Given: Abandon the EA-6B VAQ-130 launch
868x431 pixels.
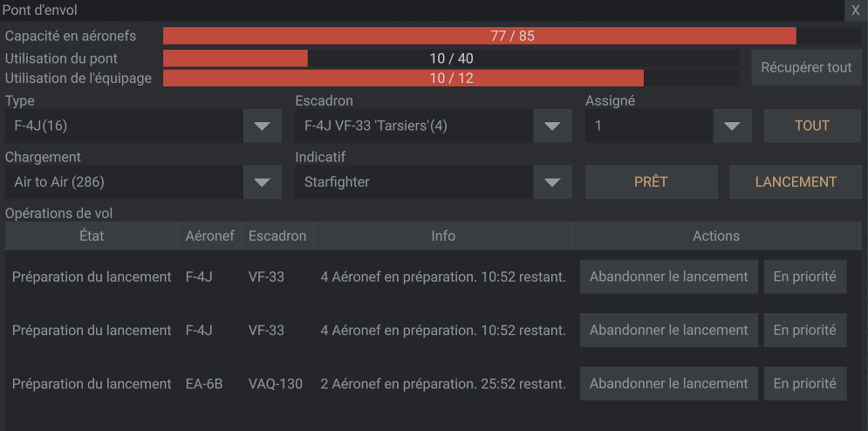Looking at the screenshot, I should point(668,383).
